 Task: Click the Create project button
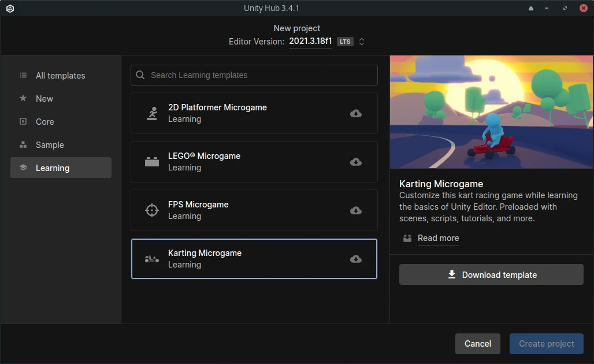pyautogui.click(x=546, y=344)
